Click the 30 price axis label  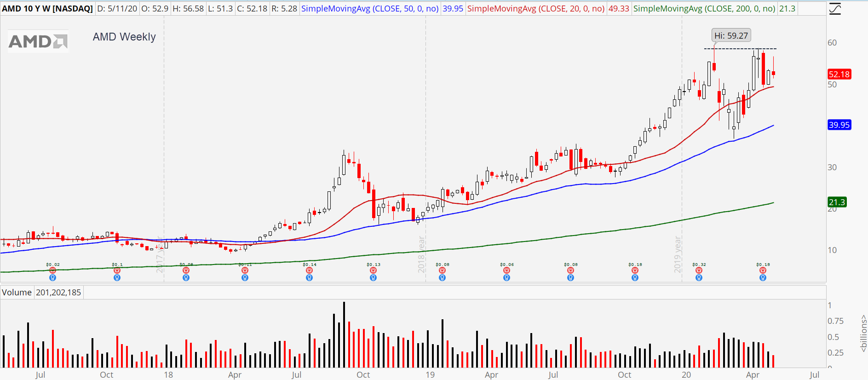pyautogui.click(x=832, y=167)
